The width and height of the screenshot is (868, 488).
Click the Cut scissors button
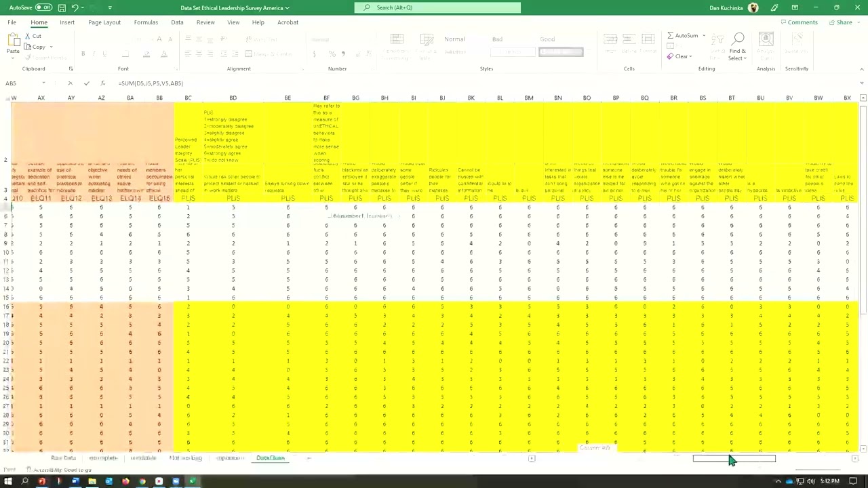click(33, 36)
